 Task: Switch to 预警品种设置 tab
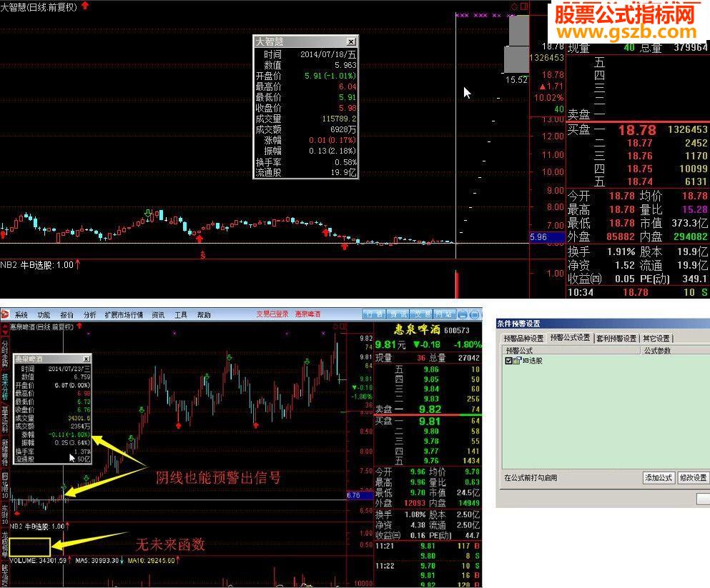click(523, 339)
